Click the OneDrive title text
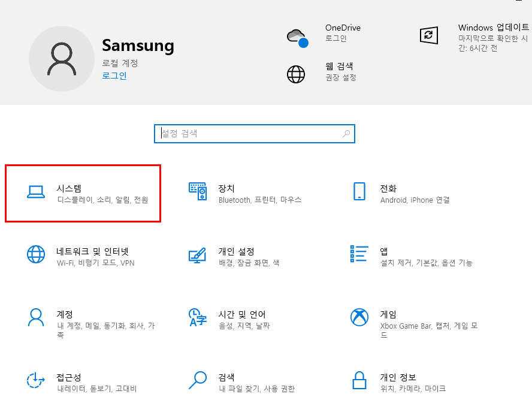 tap(343, 28)
